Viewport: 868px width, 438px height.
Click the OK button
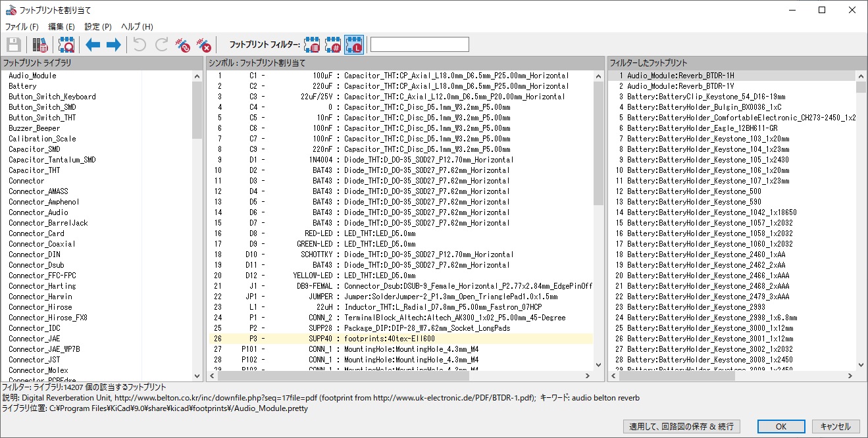780,426
